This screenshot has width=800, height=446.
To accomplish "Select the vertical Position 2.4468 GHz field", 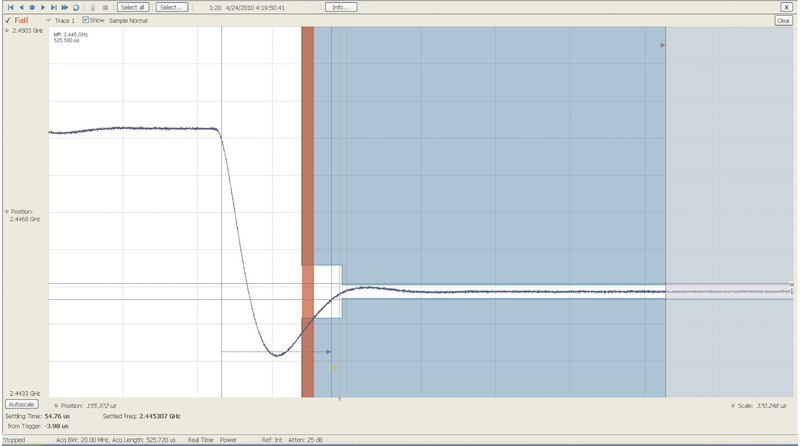I will [x=24, y=218].
